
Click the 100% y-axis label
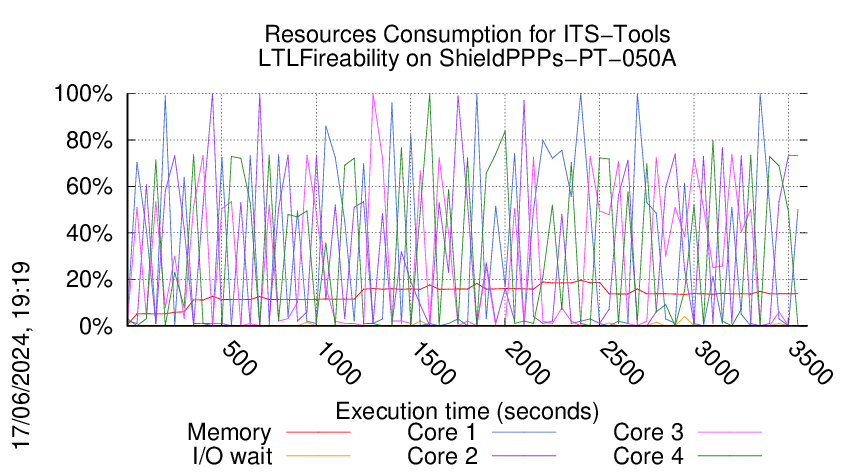pyautogui.click(x=83, y=94)
